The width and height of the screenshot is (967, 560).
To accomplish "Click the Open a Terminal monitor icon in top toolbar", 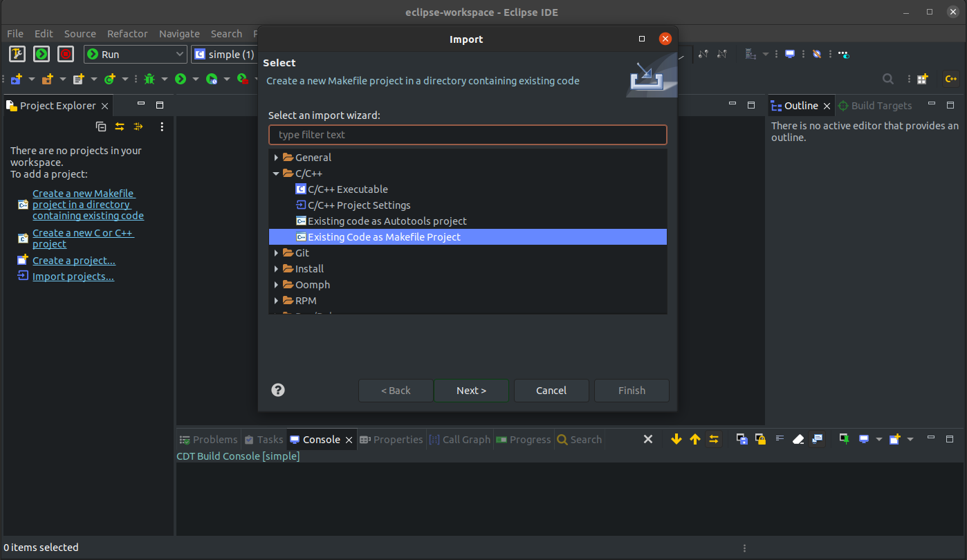I will pos(790,54).
